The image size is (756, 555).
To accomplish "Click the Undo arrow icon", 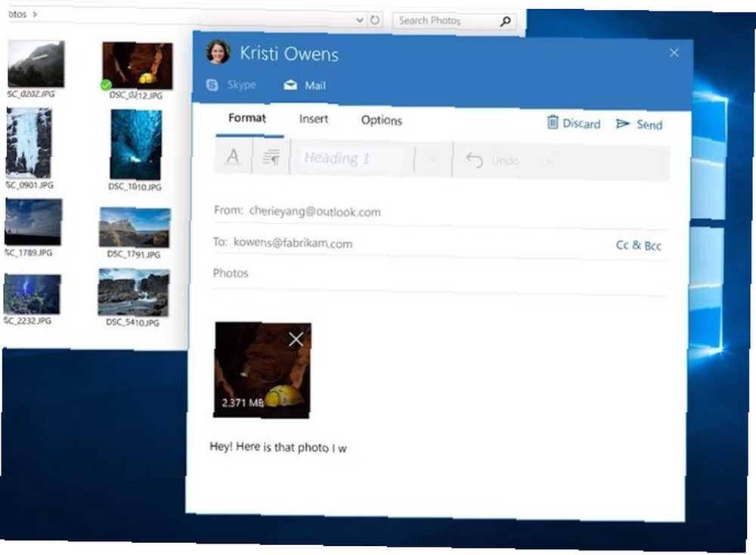I will tap(475, 160).
